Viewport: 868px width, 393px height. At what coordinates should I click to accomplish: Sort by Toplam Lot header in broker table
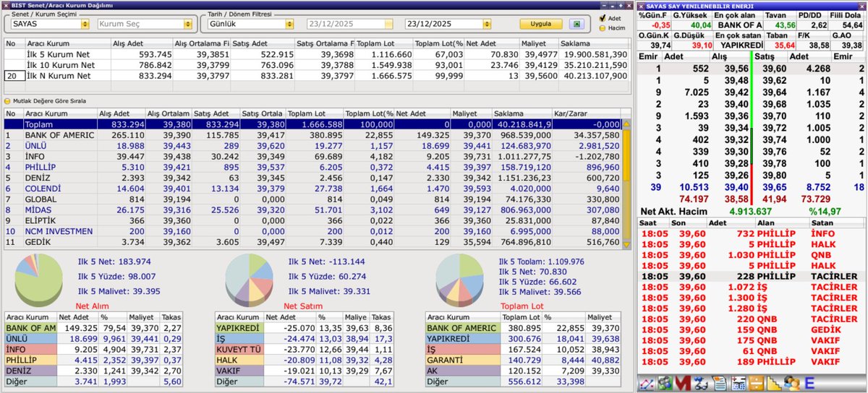point(315,113)
